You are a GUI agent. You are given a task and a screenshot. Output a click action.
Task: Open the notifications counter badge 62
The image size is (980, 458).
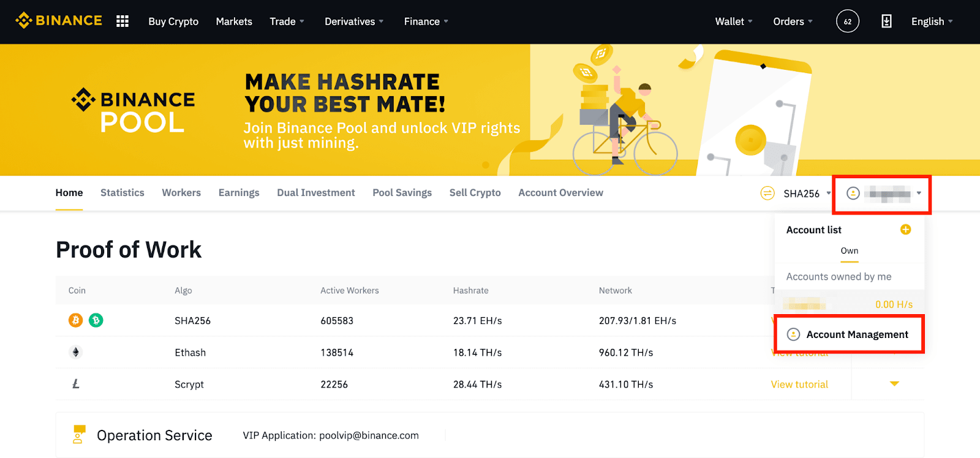pyautogui.click(x=848, y=21)
